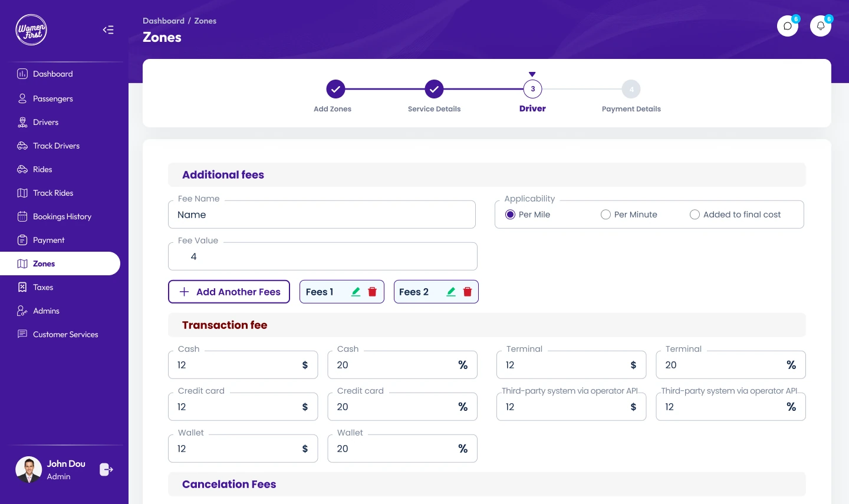Click the Passengers person icon
The image size is (849, 504).
pos(22,98)
